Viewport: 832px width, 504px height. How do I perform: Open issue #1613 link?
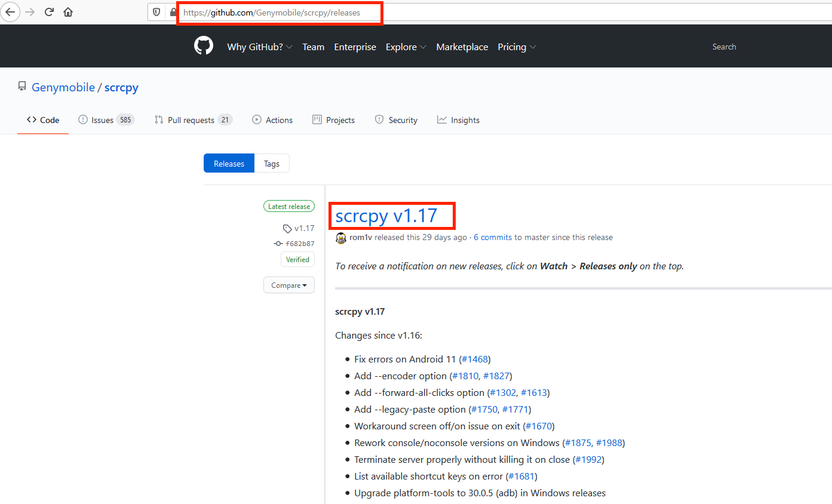(x=534, y=393)
